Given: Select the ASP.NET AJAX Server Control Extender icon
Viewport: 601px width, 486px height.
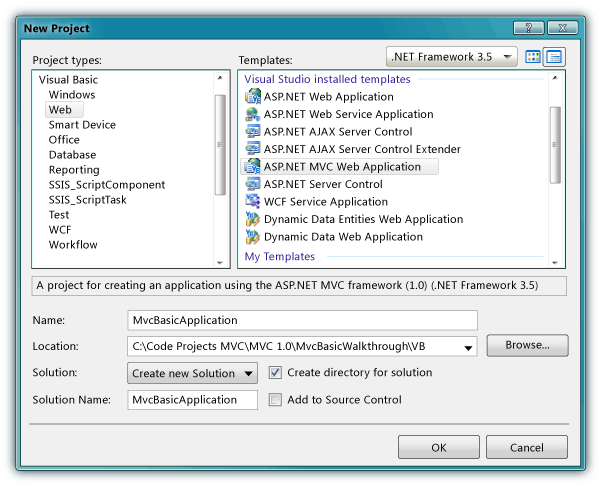Looking at the screenshot, I should (x=253, y=149).
